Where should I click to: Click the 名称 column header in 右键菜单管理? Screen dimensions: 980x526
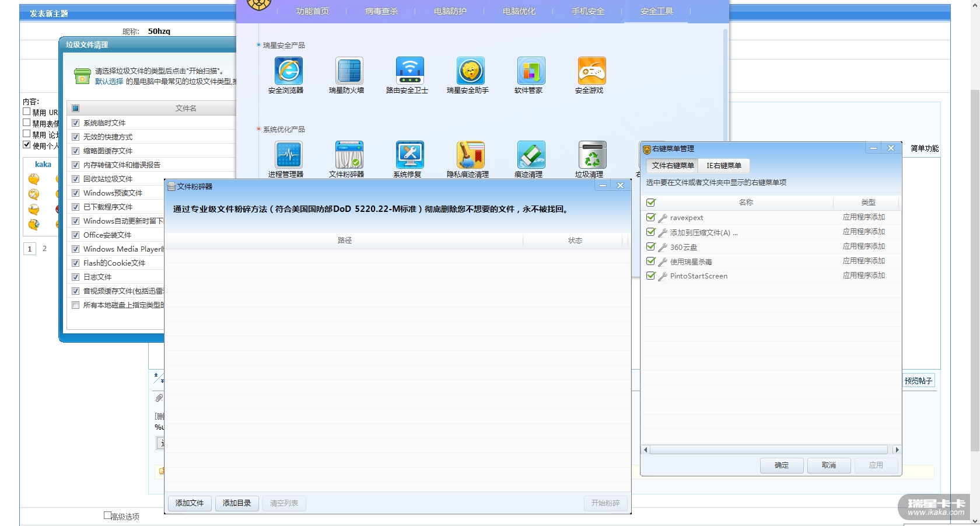point(745,203)
